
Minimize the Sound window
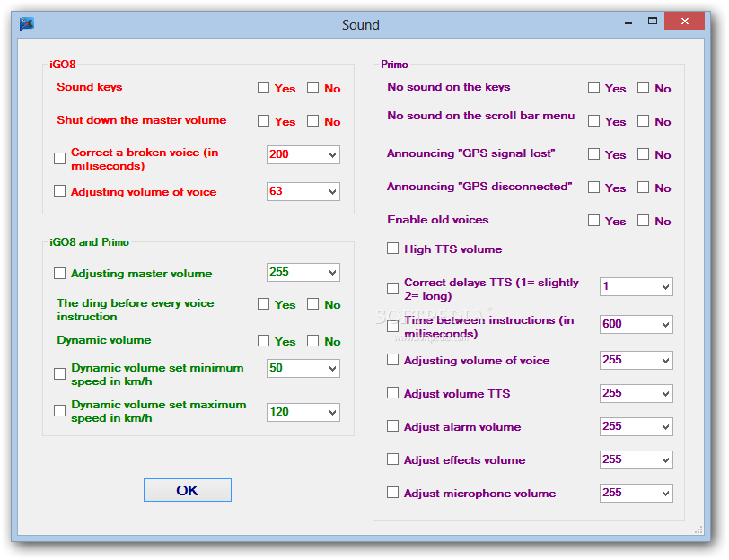pos(628,22)
